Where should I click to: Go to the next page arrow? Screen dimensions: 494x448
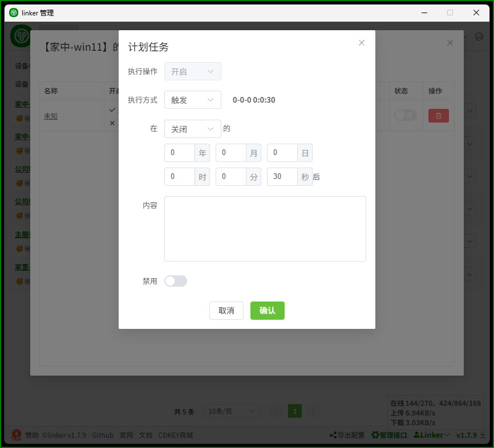click(313, 411)
